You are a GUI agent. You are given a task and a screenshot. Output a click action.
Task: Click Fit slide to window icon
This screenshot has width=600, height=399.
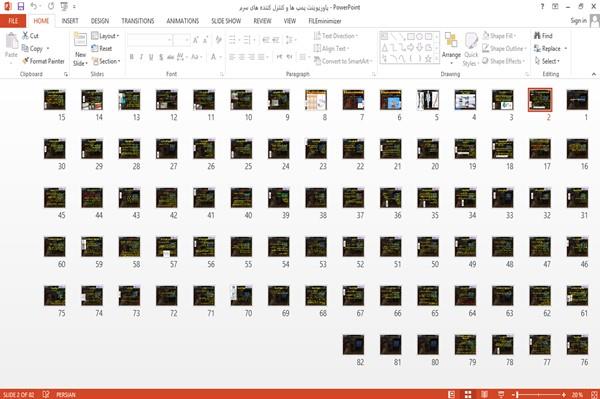pos(594,394)
